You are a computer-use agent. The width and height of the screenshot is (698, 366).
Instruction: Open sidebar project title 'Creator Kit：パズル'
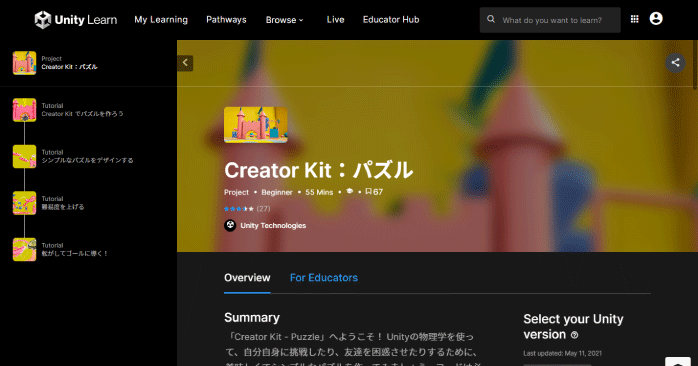69,67
